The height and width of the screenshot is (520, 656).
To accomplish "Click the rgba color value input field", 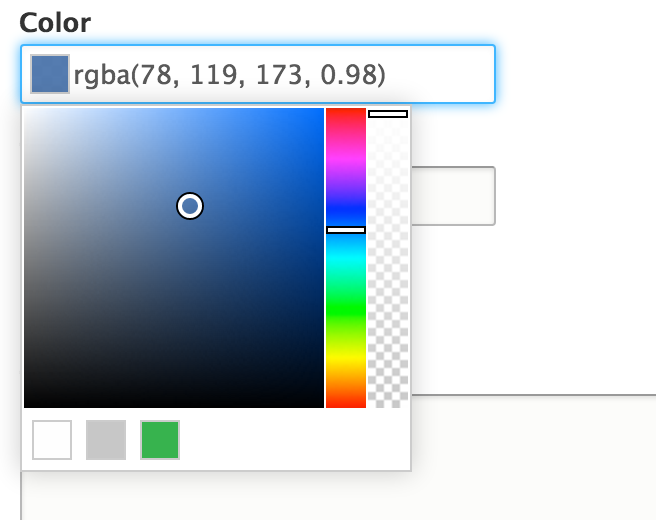I will click(x=258, y=74).
